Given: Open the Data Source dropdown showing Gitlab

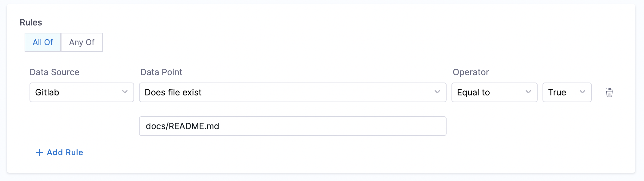Looking at the screenshot, I should tap(81, 92).
